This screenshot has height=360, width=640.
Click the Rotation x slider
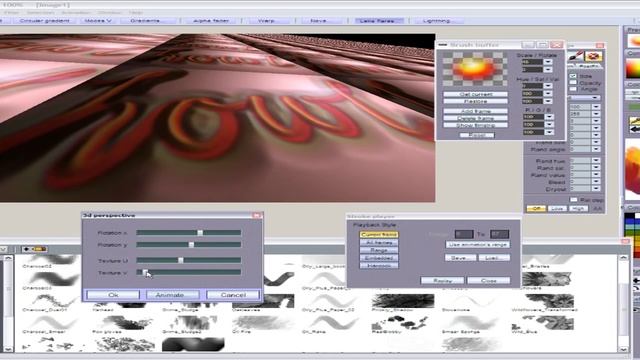tap(189, 233)
